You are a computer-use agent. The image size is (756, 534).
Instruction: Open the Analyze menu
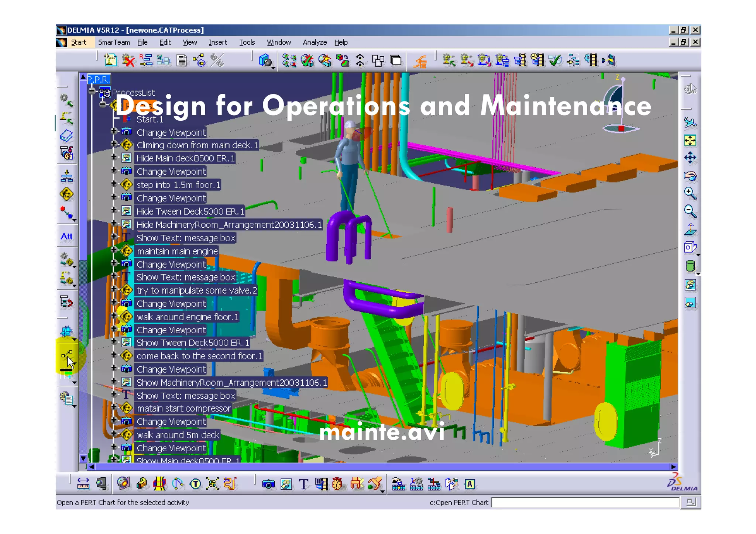click(315, 42)
